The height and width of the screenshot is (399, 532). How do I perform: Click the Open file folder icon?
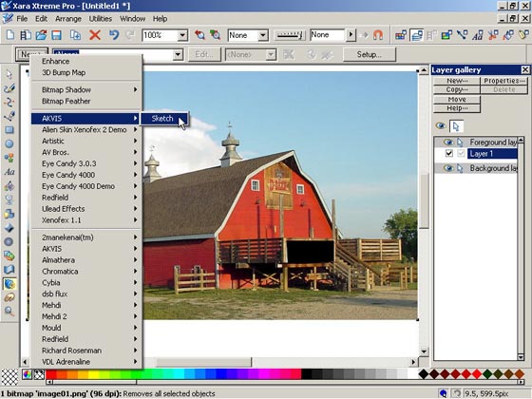[x=41, y=35]
